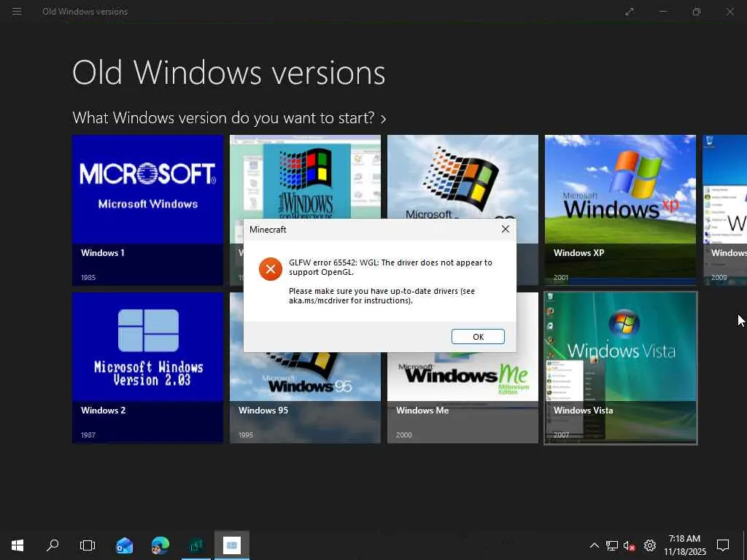Launch Microsoft Edge from the taskbar
Viewport: 747px width, 560px height.
(x=160, y=545)
